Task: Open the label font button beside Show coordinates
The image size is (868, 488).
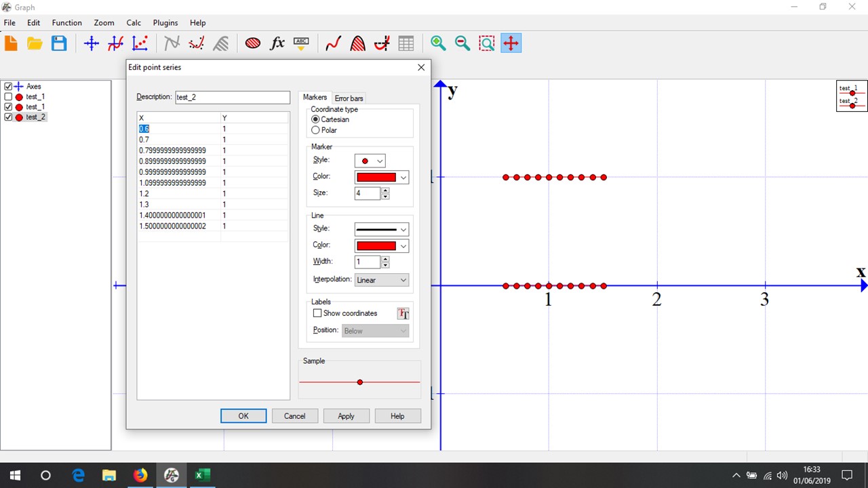Action: point(403,313)
